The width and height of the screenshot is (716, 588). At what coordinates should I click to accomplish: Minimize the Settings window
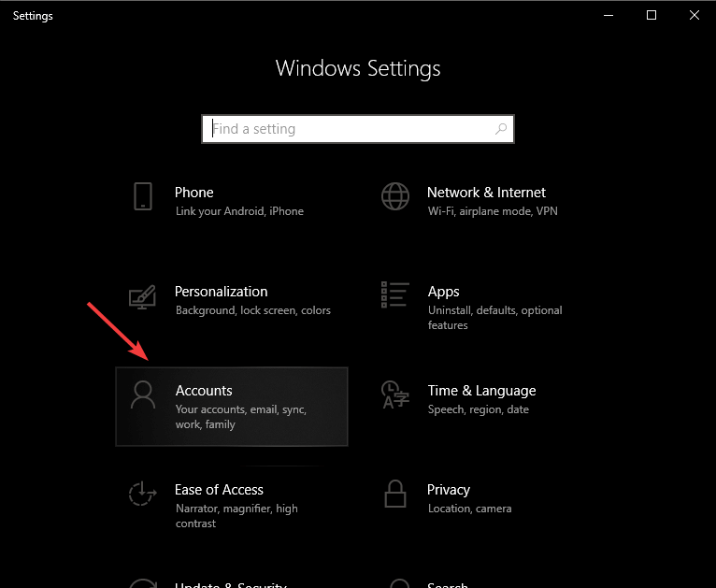(609, 15)
